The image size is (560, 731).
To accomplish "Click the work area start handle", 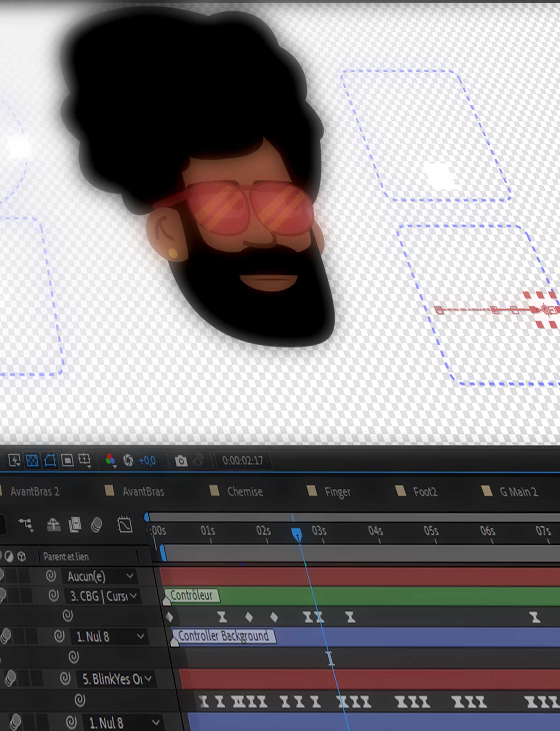I will [163, 554].
